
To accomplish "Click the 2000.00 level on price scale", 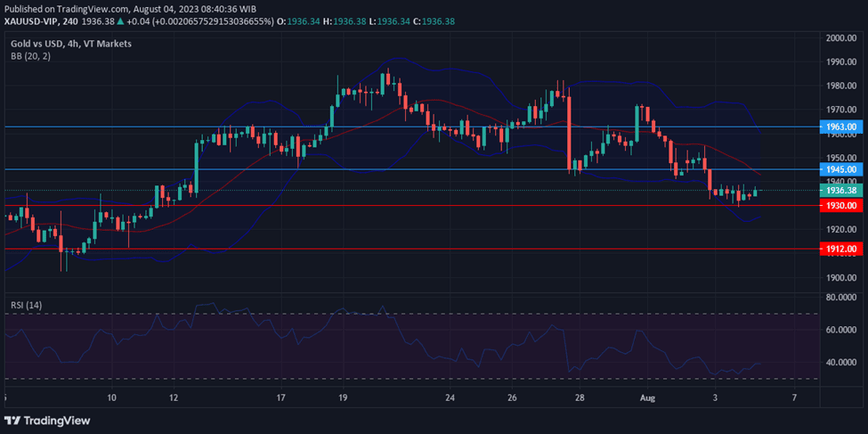I will 840,38.
